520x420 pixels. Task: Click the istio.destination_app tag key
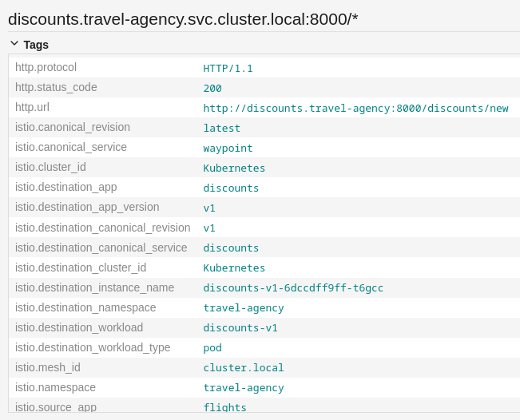click(x=66, y=187)
